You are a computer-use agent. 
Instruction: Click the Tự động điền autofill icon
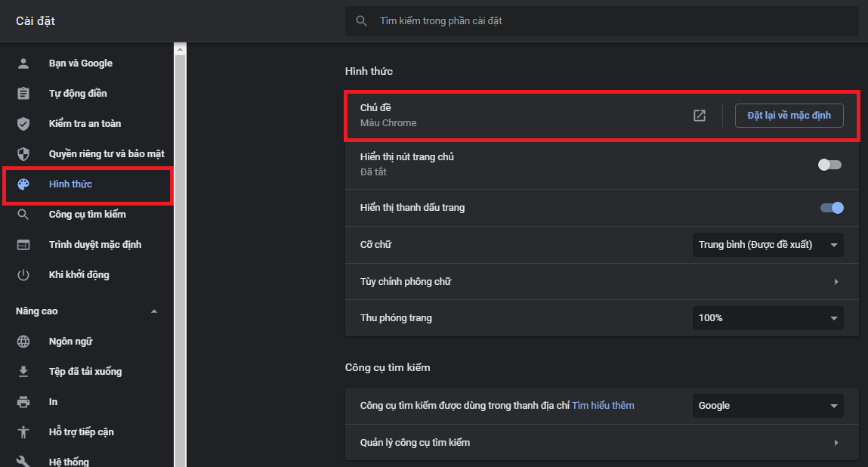tap(23, 93)
